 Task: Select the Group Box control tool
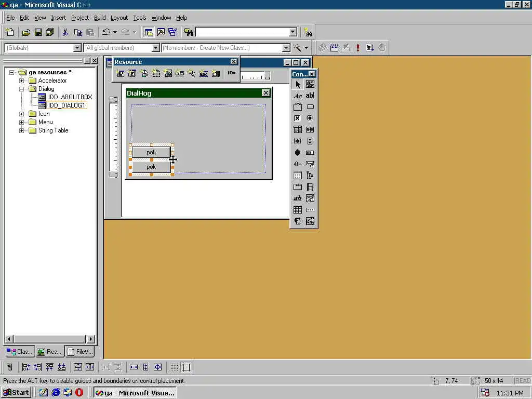pyautogui.click(x=298, y=107)
